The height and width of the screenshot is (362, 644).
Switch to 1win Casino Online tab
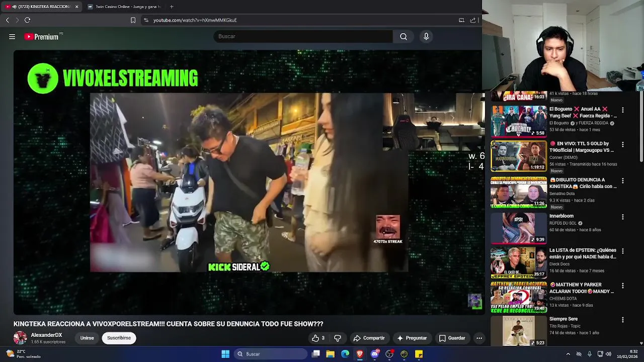tap(124, 7)
